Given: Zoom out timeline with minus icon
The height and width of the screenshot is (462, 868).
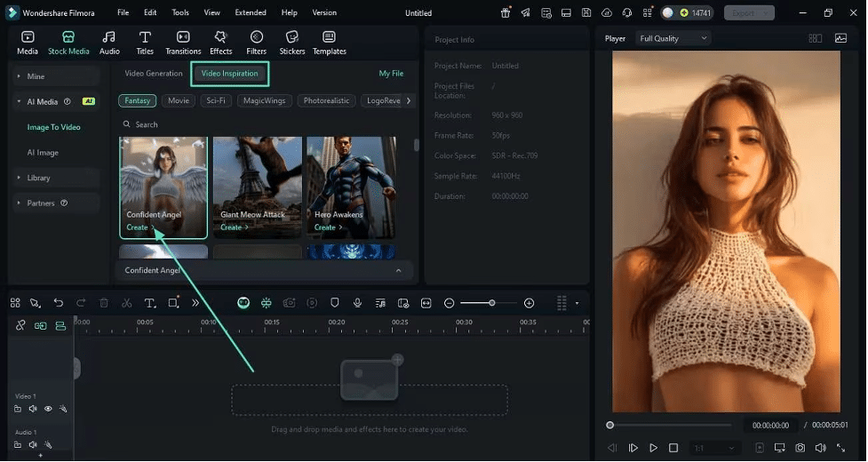Looking at the screenshot, I should pos(449,303).
